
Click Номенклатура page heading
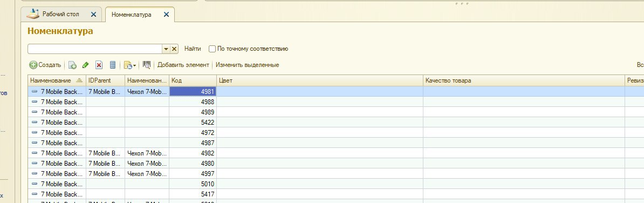60,31
